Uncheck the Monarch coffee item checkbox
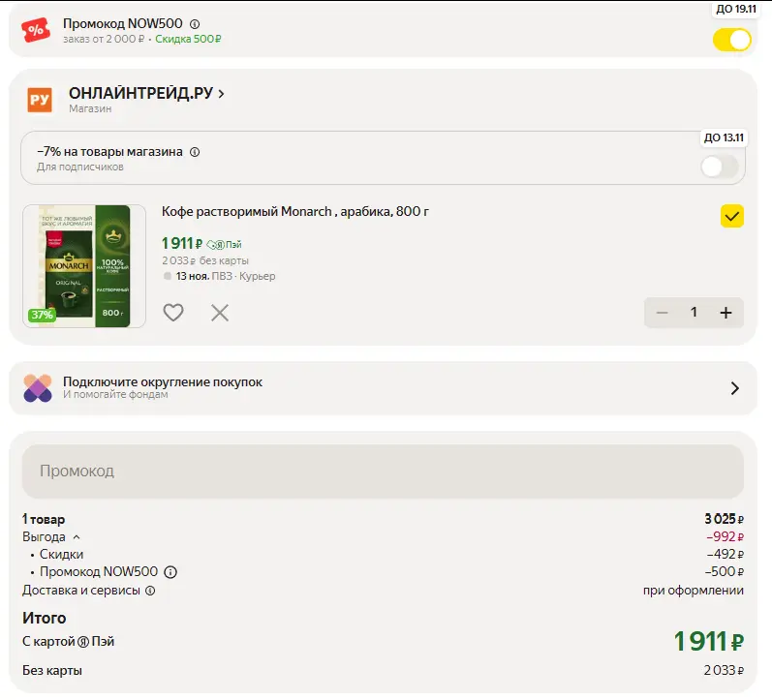772x700 pixels. point(731,216)
